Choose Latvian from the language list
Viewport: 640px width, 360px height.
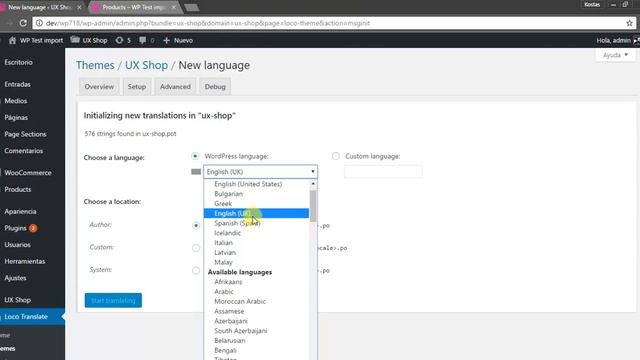(256, 253)
